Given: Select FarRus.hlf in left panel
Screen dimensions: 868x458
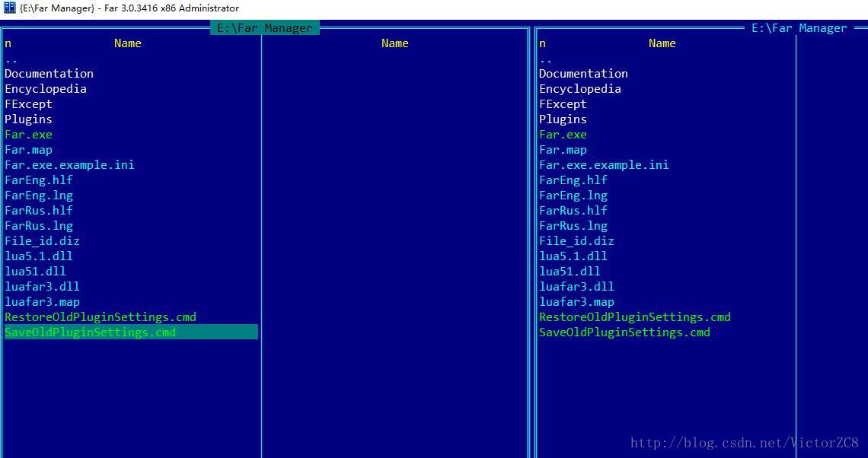Looking at the screenshot, I should [39, 211].
